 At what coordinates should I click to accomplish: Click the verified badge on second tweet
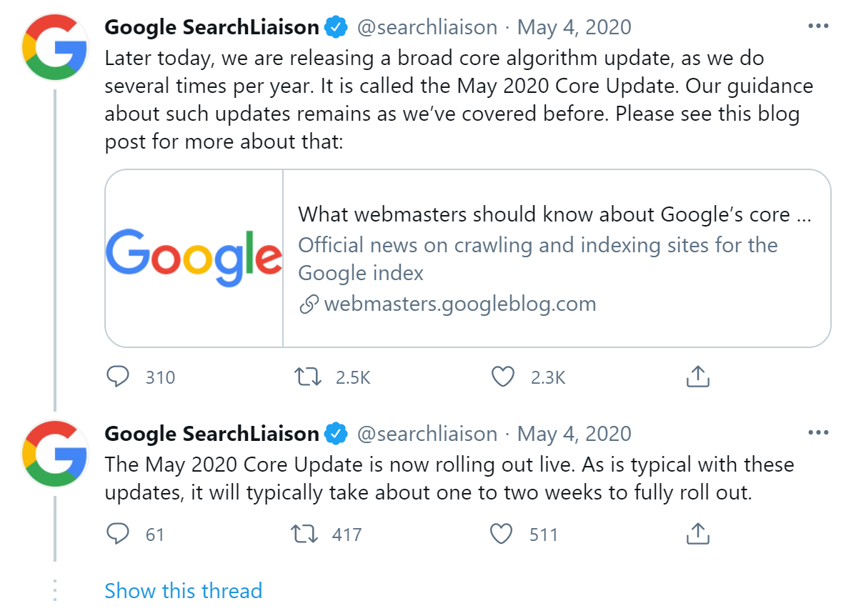tap(337, 434)
